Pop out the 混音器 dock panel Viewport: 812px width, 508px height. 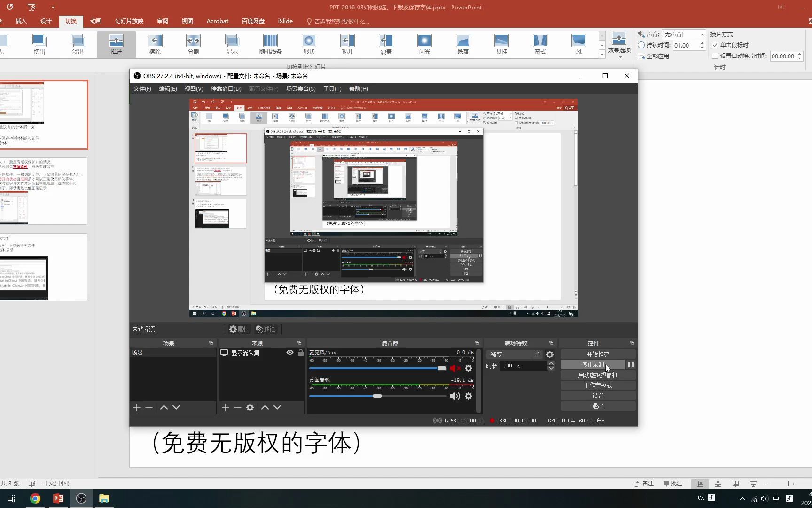point(477,343)
